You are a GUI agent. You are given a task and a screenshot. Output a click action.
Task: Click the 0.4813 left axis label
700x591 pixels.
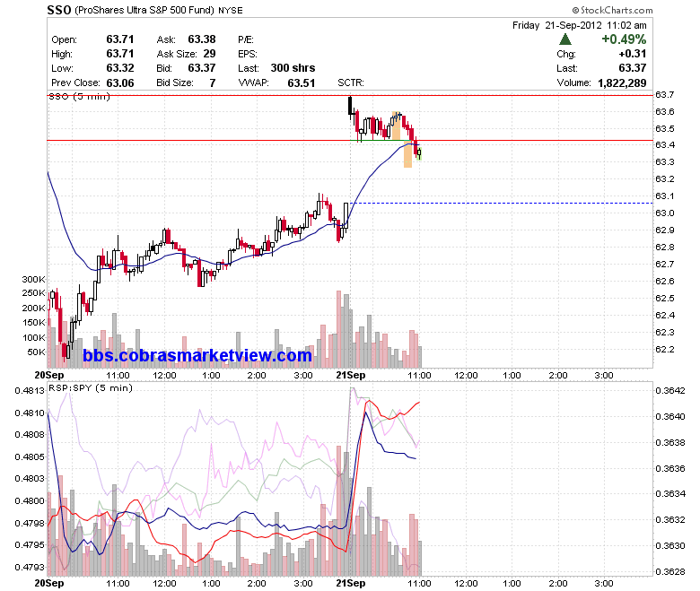[x=30, y=391]
